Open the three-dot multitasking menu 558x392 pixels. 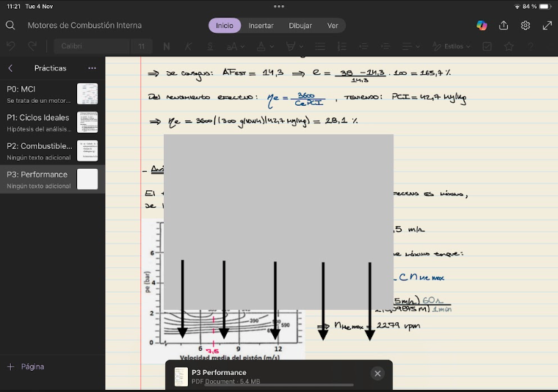[279, 7]
